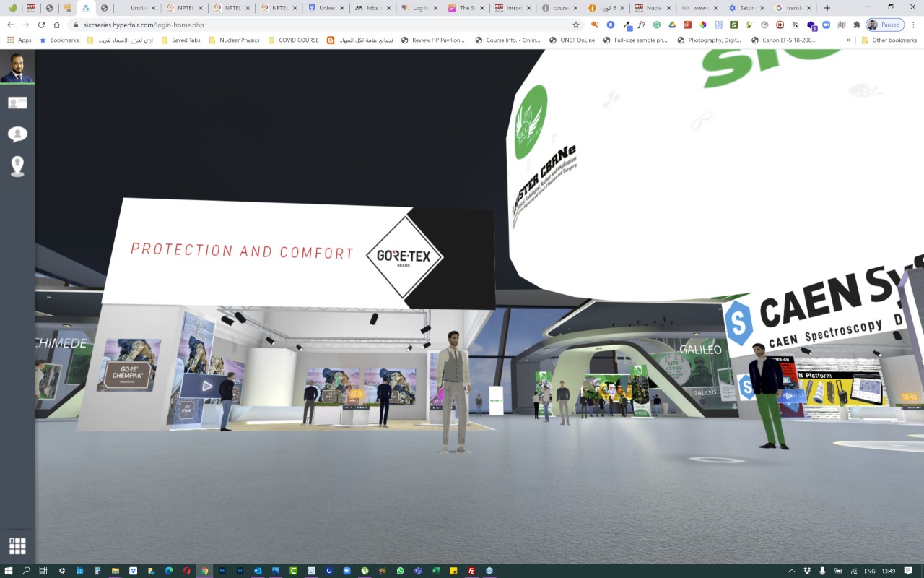
Task: Open the COVID COURSE bookmark folder
Action: (293, 40)
